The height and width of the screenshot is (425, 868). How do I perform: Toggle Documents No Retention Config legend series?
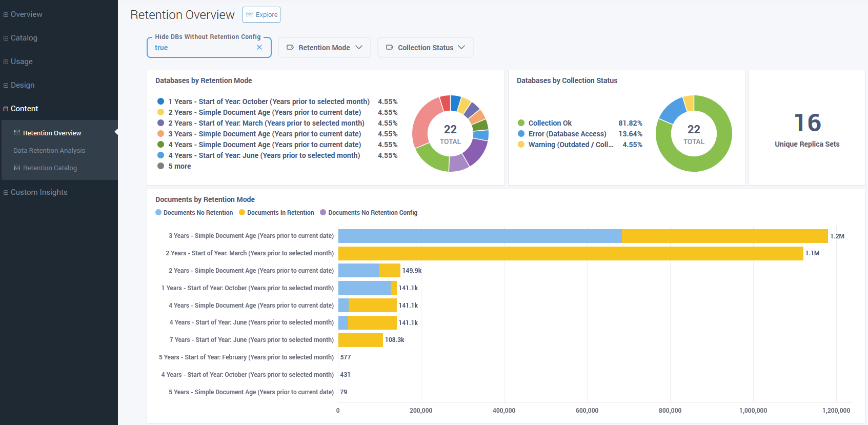tap(369, 213)
